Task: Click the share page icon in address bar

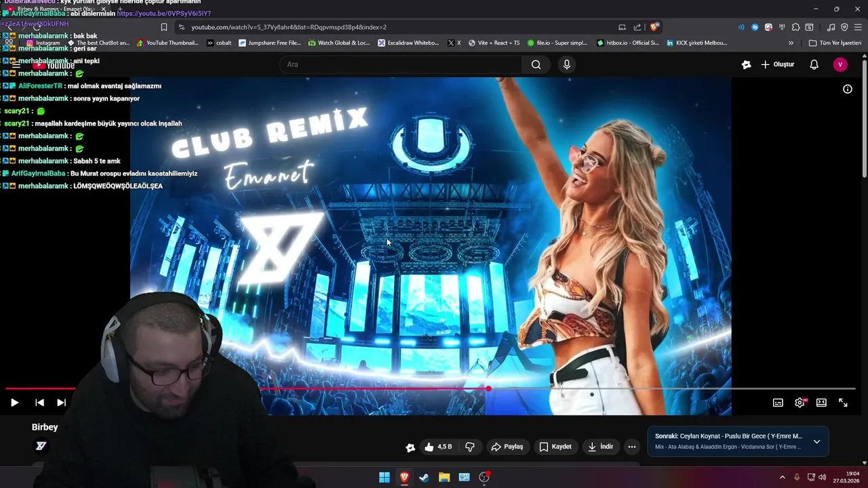Action: [637, 27]
